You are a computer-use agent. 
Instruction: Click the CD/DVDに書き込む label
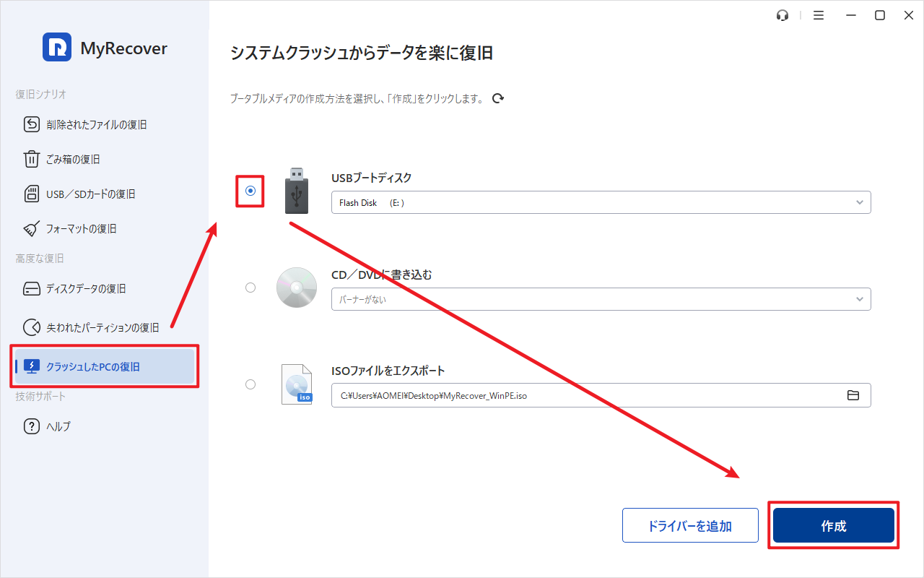(x=382, y=275)
